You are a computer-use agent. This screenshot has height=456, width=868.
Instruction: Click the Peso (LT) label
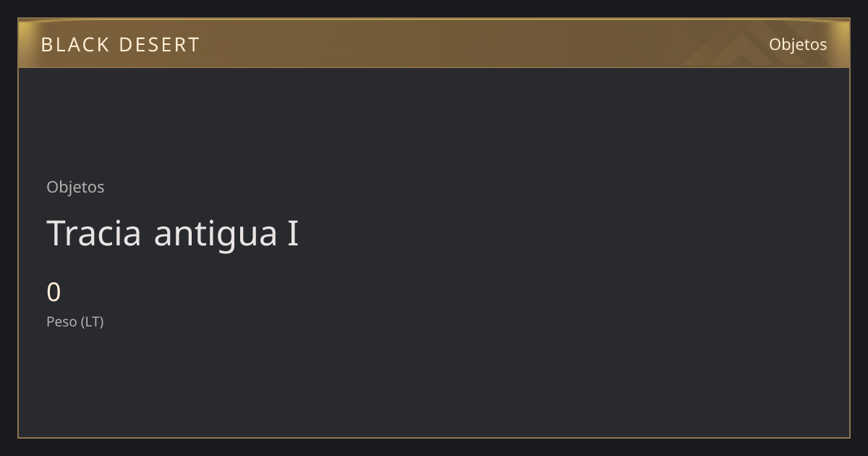click(x=75, y=321)
